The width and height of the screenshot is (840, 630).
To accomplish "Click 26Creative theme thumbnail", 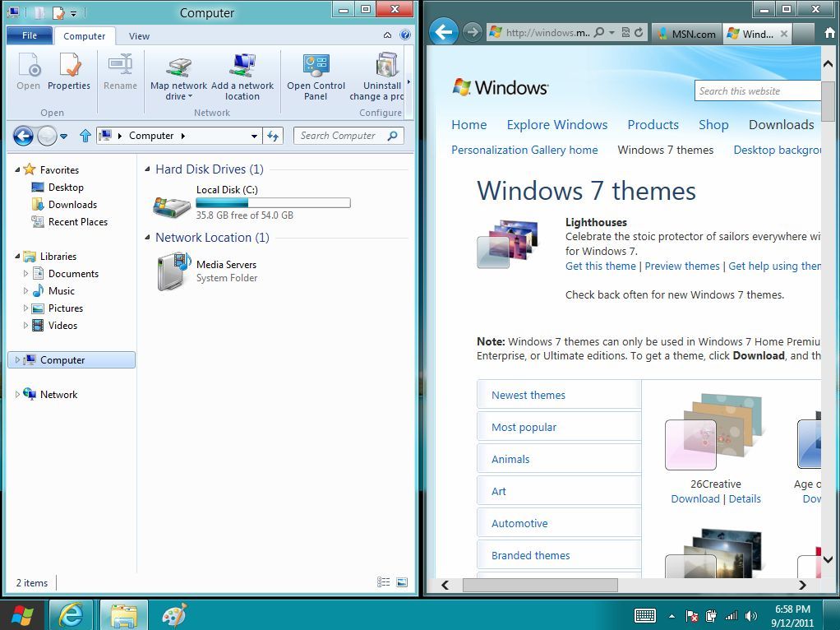I will pos(713,432).
